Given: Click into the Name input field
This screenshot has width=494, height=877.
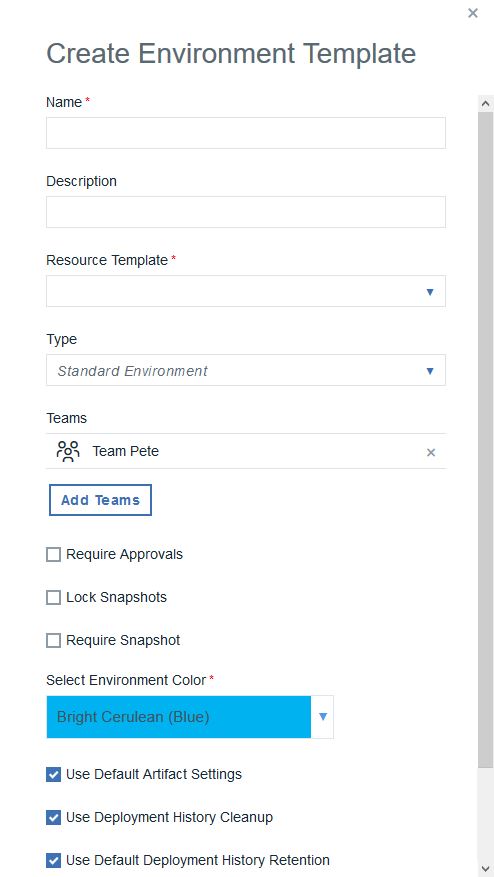Looking at the screenshot, I should point(246,133).
